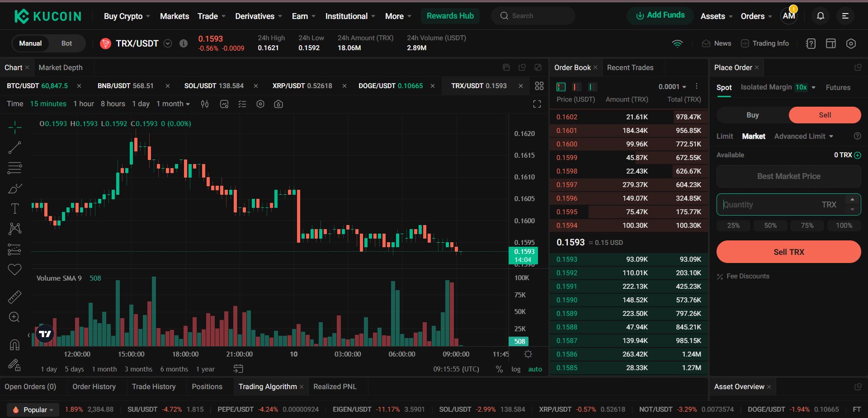Set quantity to 50% of balance
The width and height of the screenshot is (868, 418).
click(x=770, y=225)
